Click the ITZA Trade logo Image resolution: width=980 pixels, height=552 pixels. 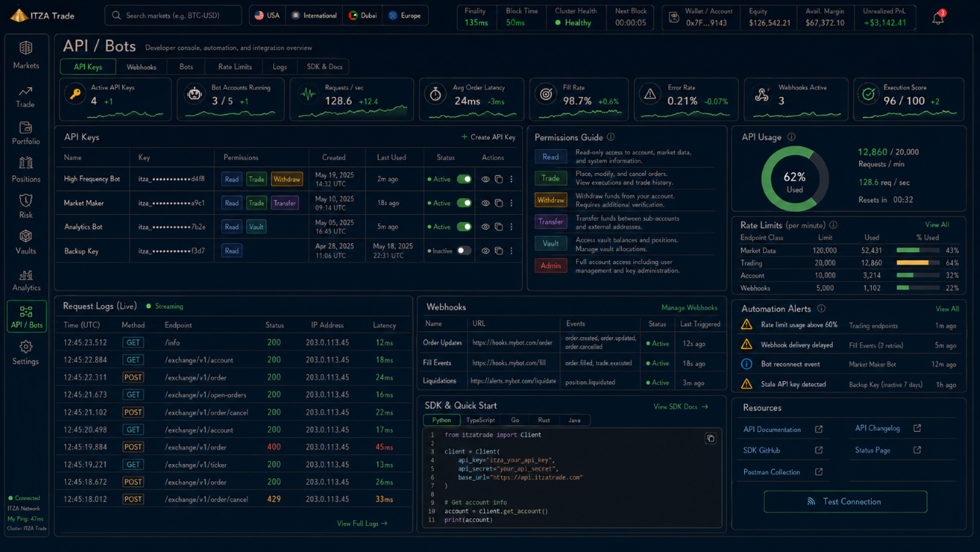coord(42,15)
